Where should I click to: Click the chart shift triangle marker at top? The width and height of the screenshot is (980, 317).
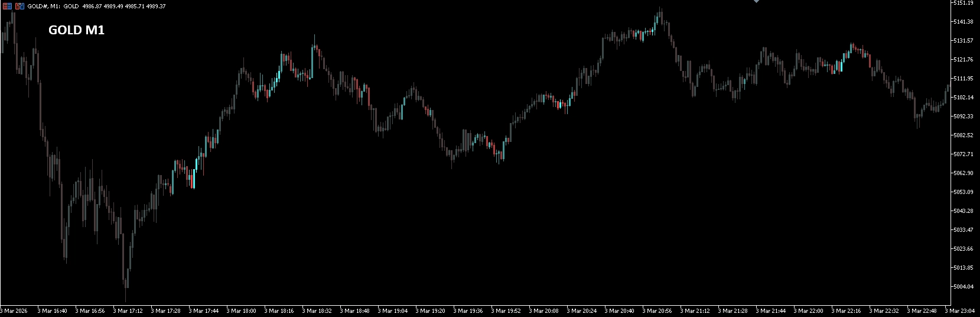tap(756, 2)
